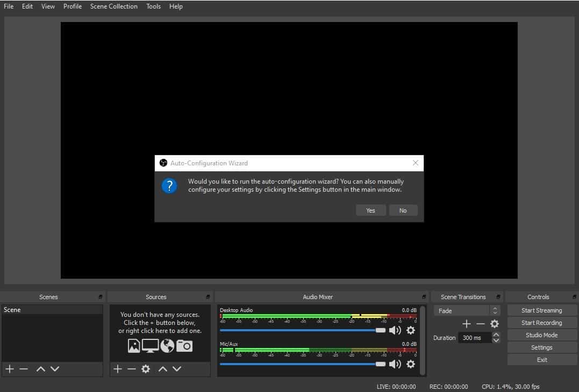
Task: Open Desktop Audio advanced settings gear
Action: pyautogui.click(x=410, y=330)
